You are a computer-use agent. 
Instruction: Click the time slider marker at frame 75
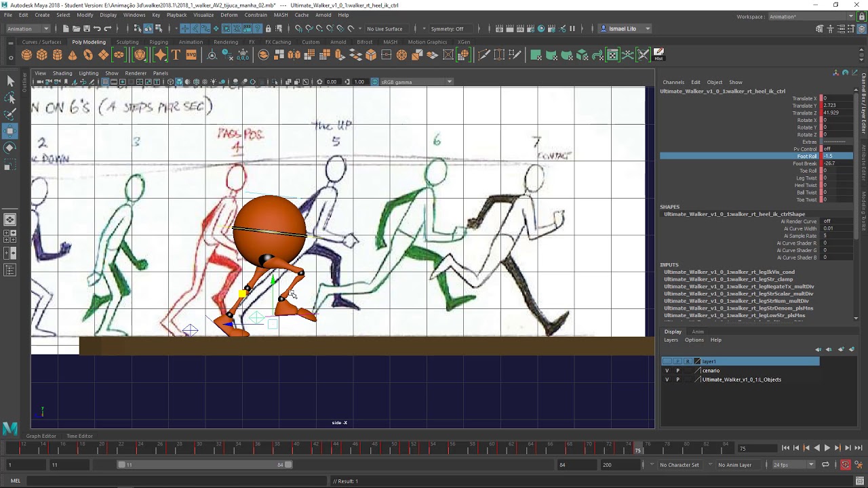point(637,447)
